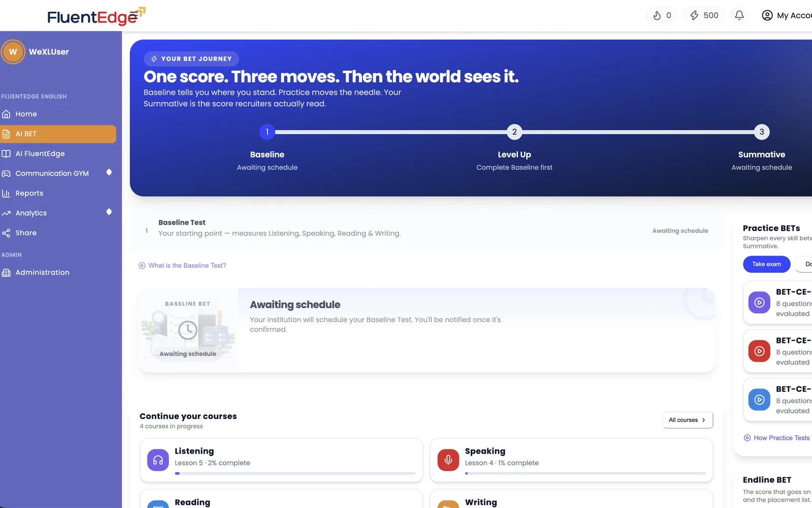The image size is (812, 508).
Task: Select step 2 Level Up circle
Action: (x=514, y=132)
